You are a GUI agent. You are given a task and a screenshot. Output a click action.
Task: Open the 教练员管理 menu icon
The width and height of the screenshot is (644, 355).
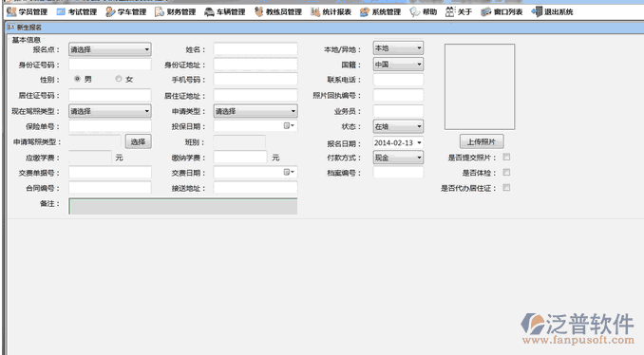[258, 12]
